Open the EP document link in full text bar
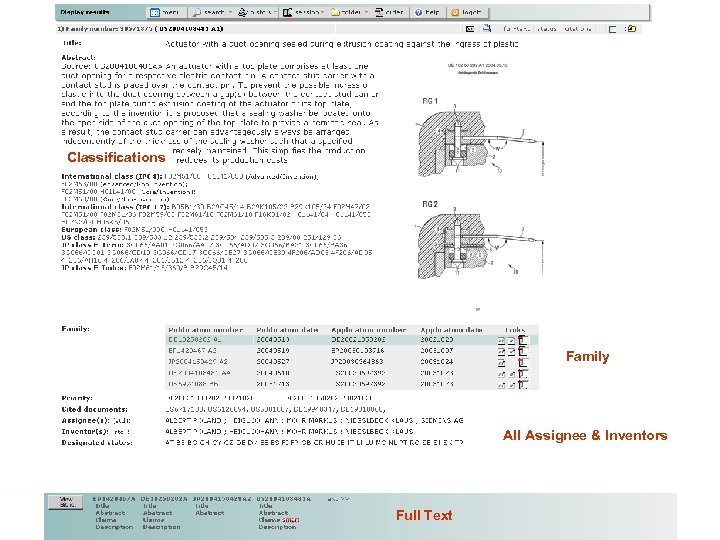 pyautogui.click(x=114, y=499)
